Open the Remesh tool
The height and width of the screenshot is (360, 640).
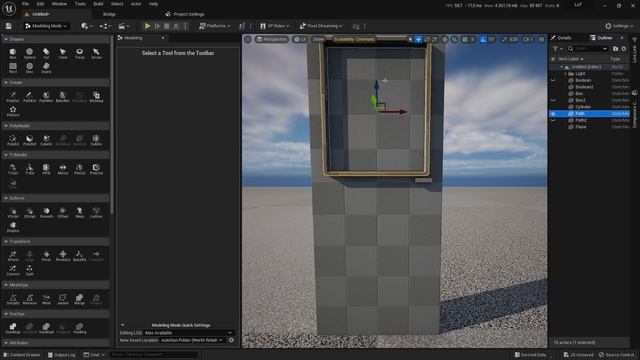point(29,299)
